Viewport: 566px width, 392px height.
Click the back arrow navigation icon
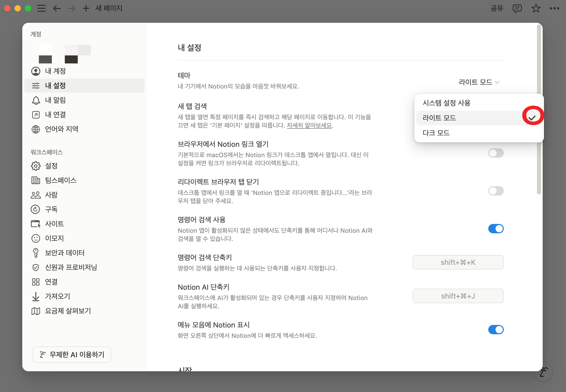point(57,9)
